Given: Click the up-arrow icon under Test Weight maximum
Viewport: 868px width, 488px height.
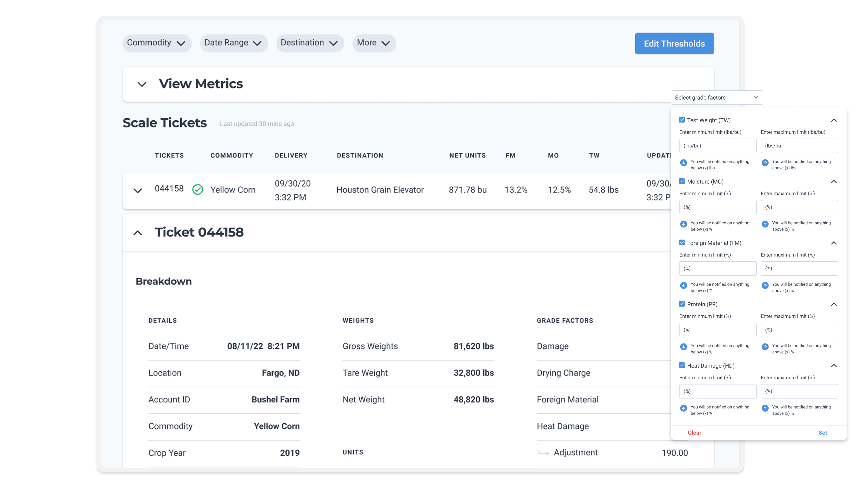Looking at the screenshot, I should coord(765,163).
